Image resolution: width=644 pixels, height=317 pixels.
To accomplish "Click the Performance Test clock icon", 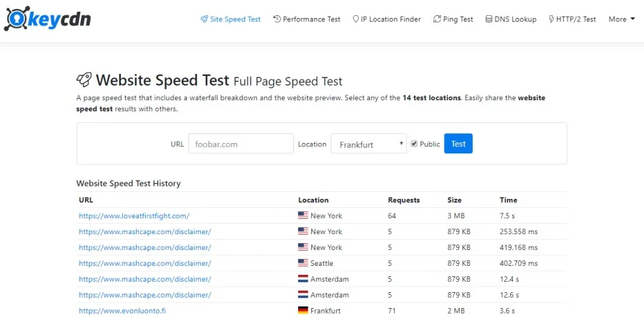I will pyautogui.click(x=277, y=19).
